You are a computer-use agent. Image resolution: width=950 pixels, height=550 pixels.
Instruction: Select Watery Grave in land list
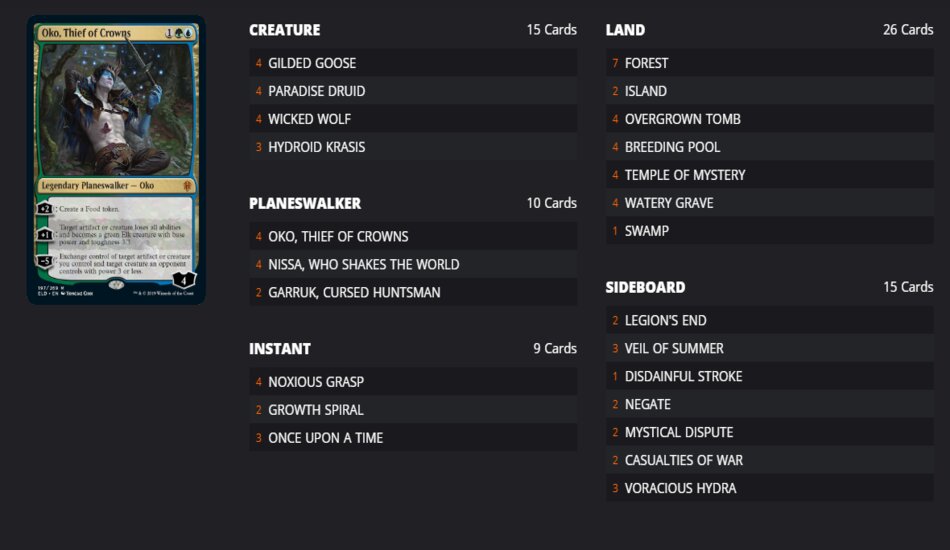(x=769, y=202)
